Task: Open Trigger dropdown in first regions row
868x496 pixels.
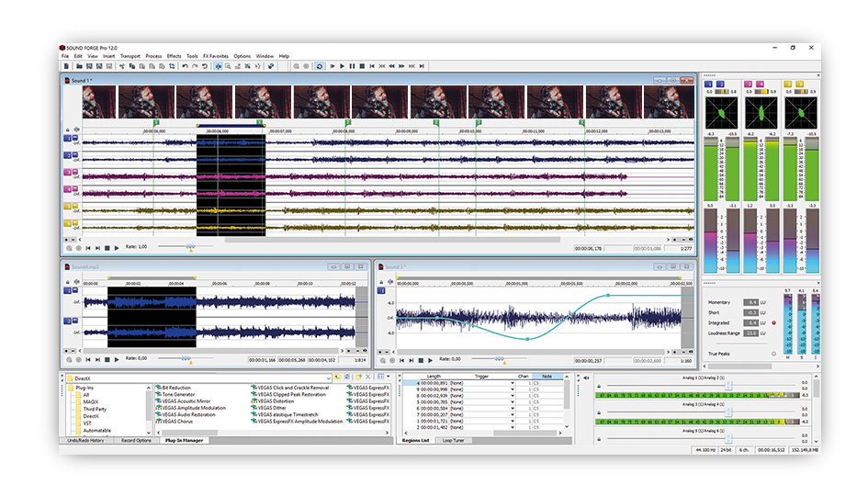Action: 512,383
